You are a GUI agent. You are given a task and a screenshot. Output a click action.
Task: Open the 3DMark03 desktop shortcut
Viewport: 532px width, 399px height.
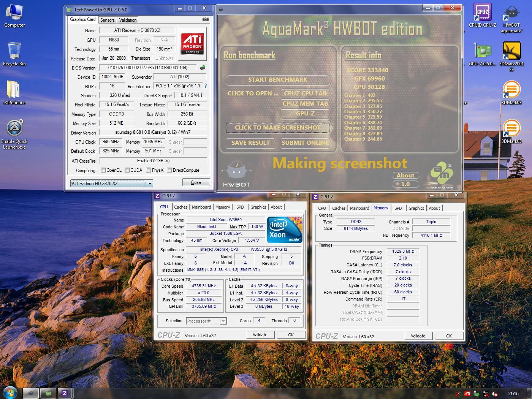[x=511, y=93]
